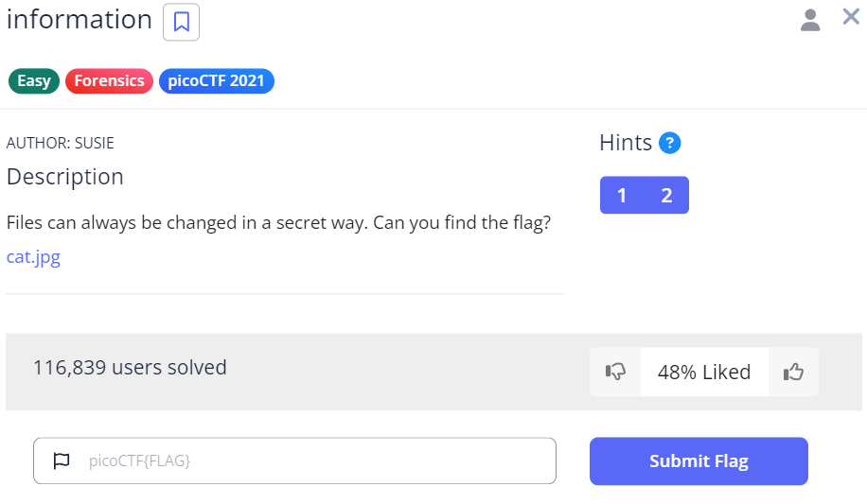Reveal hint number 1

tap(622, 196)
